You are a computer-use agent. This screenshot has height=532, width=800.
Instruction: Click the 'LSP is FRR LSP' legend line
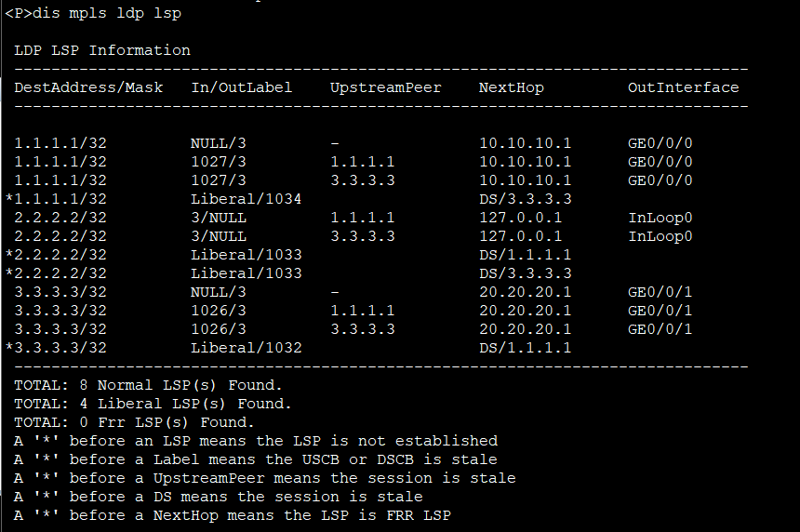[233, 515]
